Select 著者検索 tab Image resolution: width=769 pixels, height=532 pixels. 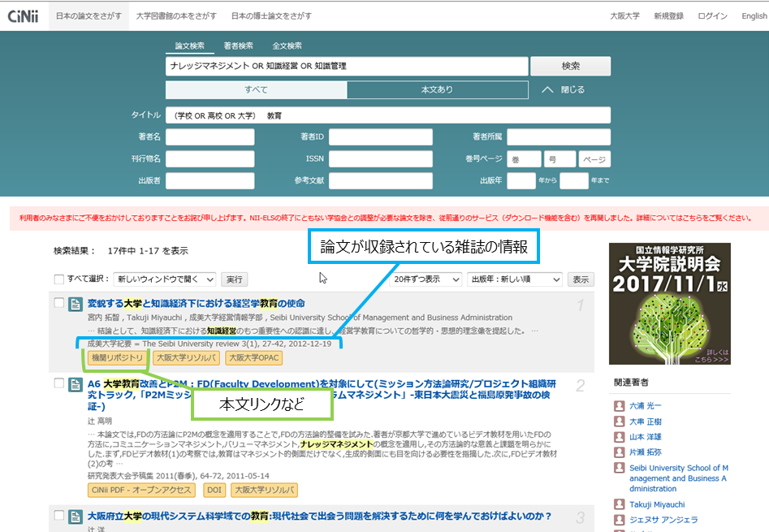[x=239, y=45]
